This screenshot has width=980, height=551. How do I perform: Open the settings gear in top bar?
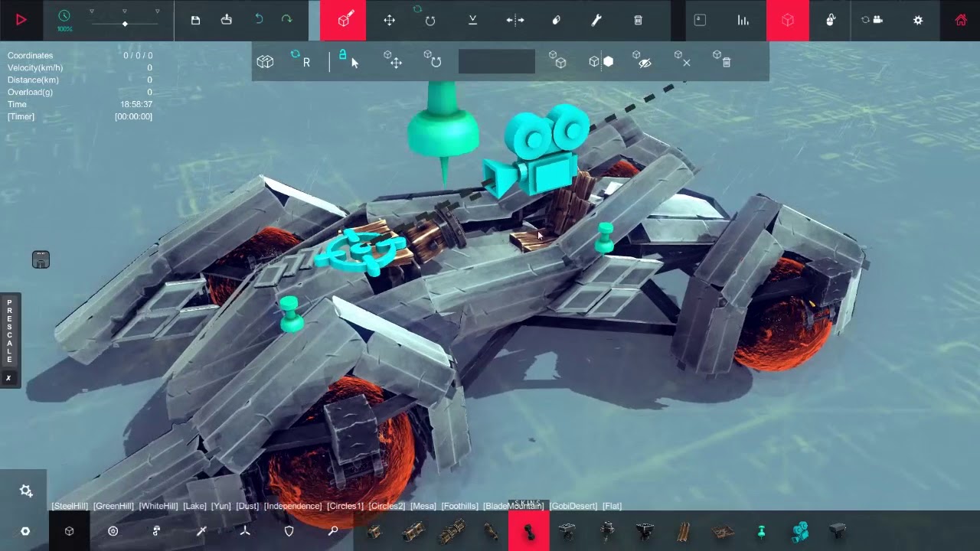pos(918,21)
